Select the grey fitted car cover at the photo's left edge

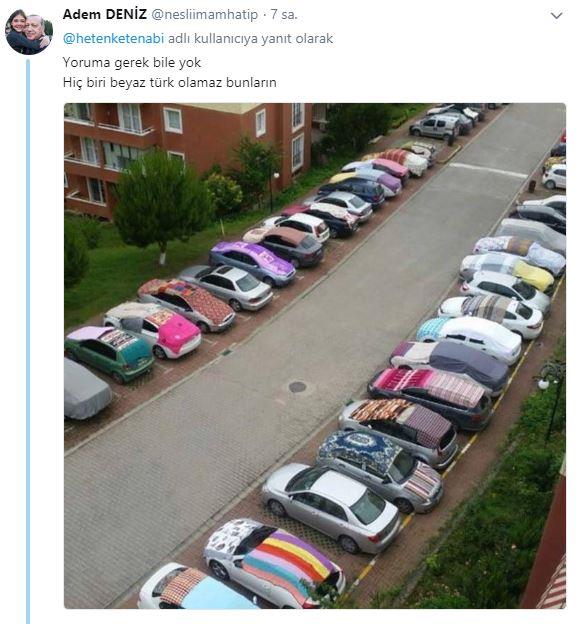click(x=86, y=389)
